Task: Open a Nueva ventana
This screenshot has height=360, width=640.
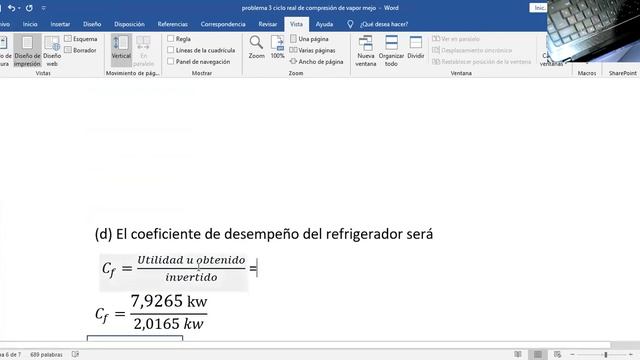Action: (365, 51)
